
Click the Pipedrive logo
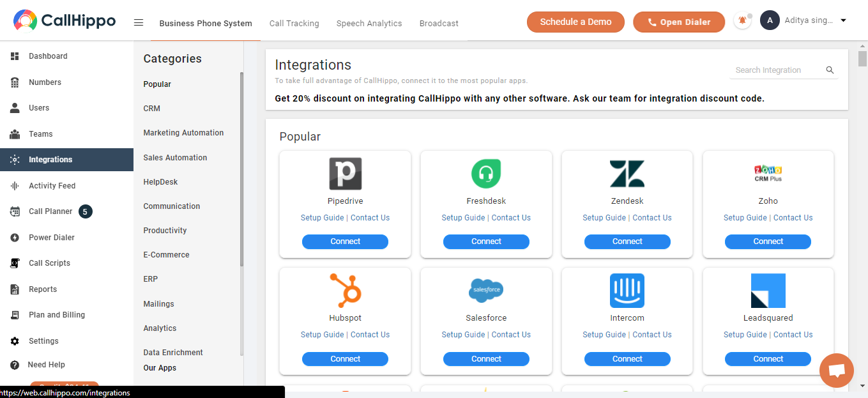tap(346, 174)
